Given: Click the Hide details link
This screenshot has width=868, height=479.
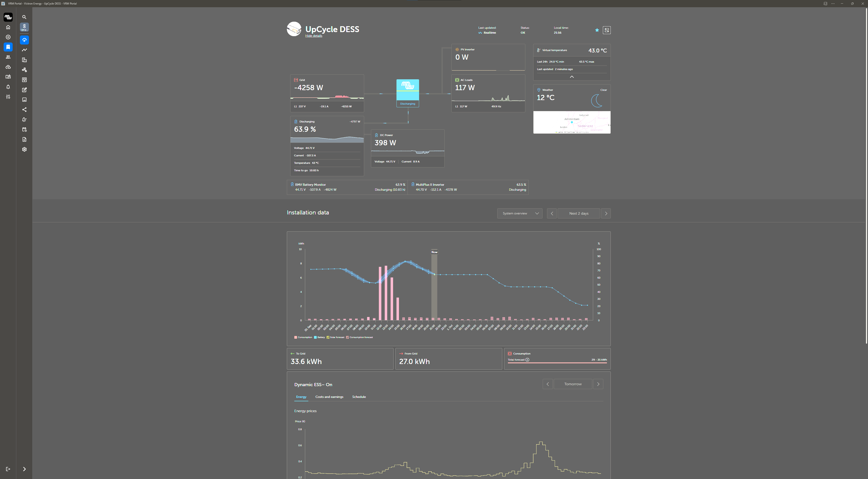Looking at the screenshot, I should [x=313, y=36].
